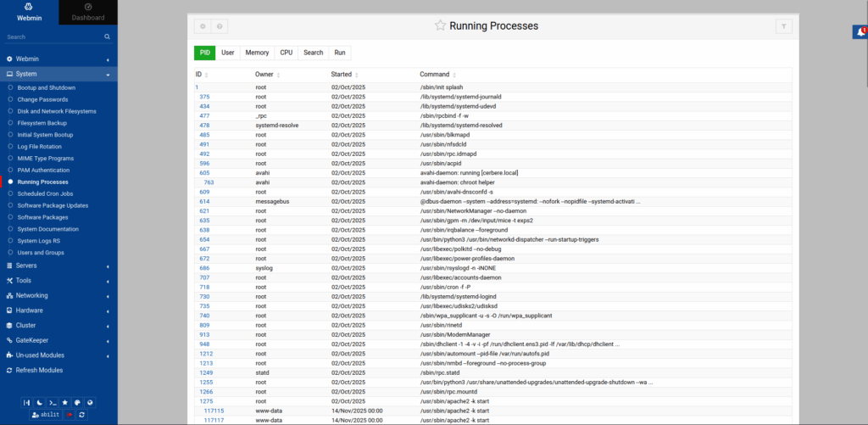The height and width of the screenshot is (425, 868).
Task: Open process ID 1
Action: pos(197,87)
